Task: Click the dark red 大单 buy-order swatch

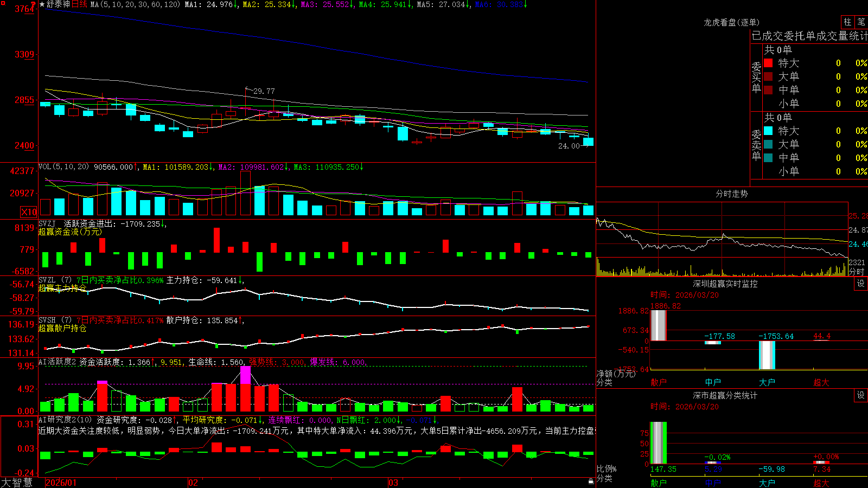Action: 768,76
